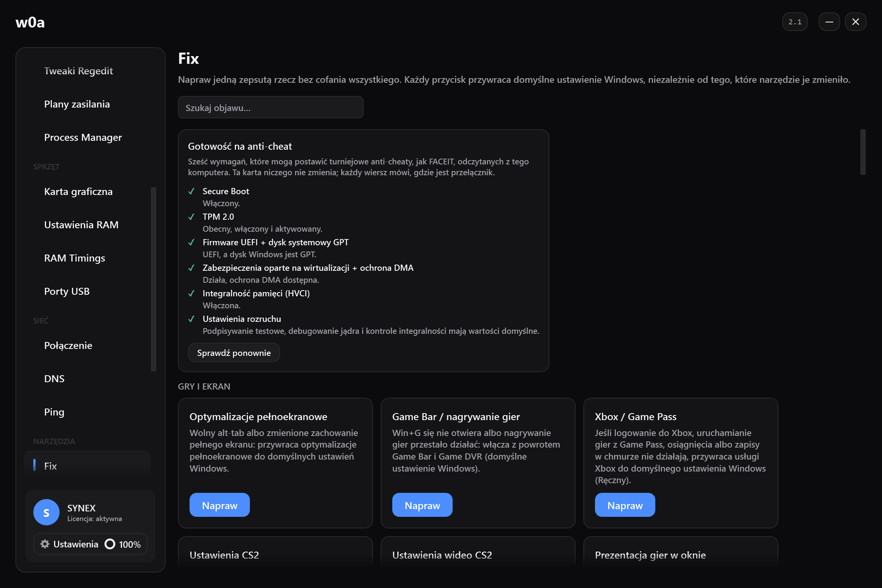Screen dimensions: 882x588
Task: Go to Plany zasilania
Action: (77, 104)
